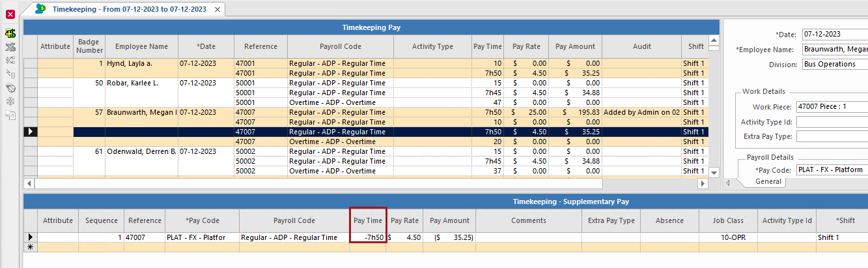The image size is (868, 268).
Task: Click the Absence column header
Action: tap(669, 220)
